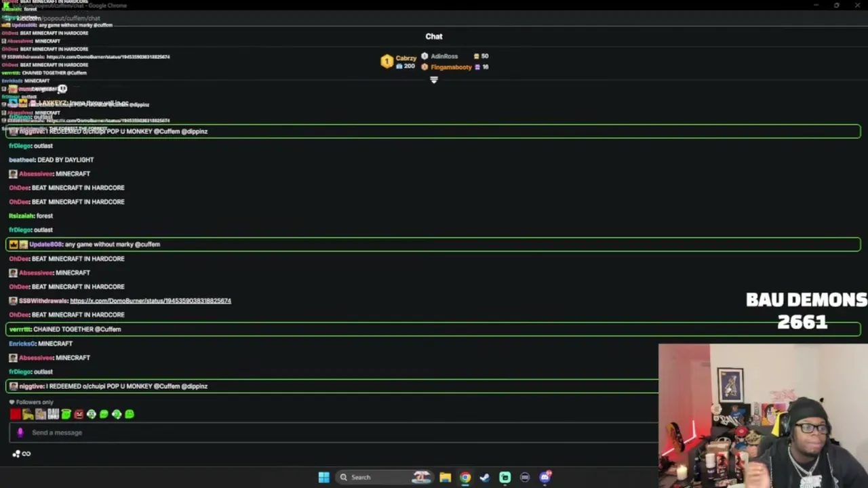The height and width of the screenshot is (488, 868).
Task: Click the Followers only label
Action: pyautogui.click(x=34, y=402)
